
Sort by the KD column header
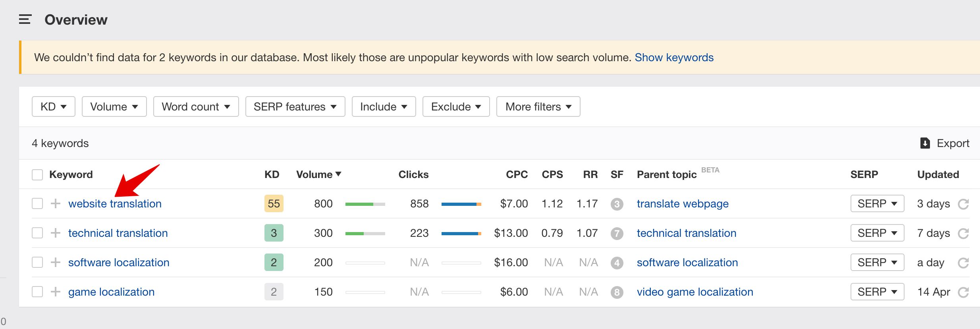[272, 174]
